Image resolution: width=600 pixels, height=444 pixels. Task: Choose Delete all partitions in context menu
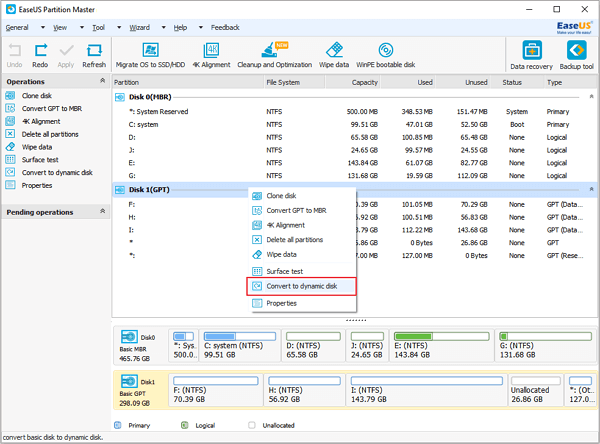303,240
